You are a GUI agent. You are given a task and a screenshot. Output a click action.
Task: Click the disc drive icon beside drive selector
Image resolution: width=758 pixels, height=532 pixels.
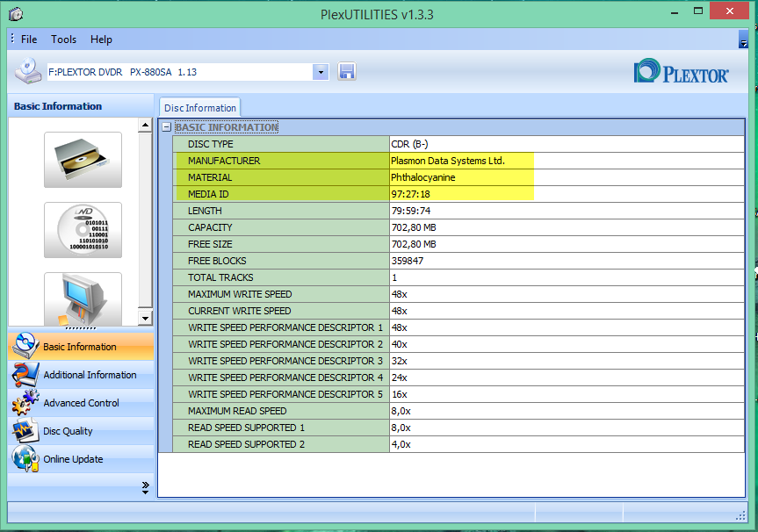[28, 71]
